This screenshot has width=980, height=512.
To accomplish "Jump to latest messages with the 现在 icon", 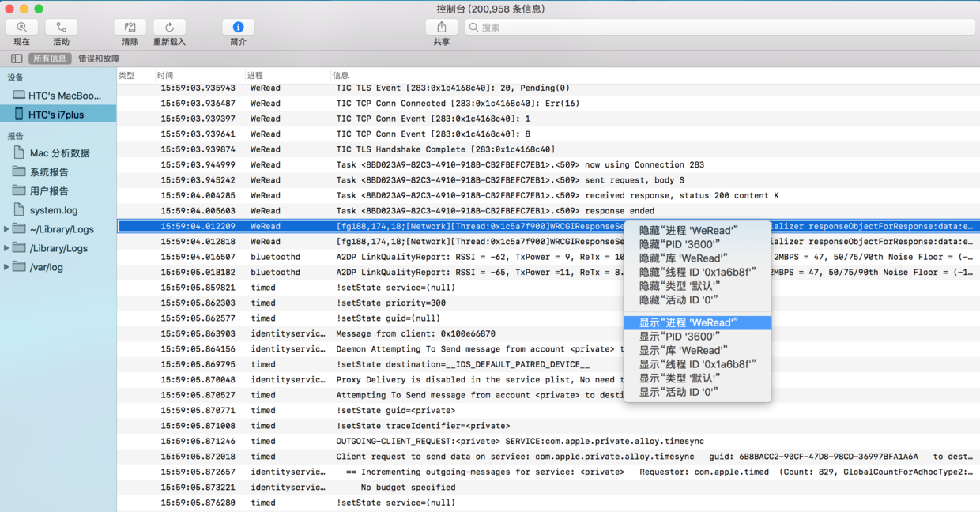I will (x=21, y=26).
